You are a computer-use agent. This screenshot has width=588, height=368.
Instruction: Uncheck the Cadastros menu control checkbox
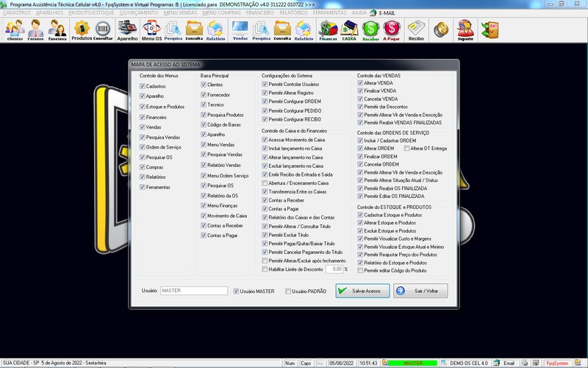pyautogui.click(x=143, y=85)
